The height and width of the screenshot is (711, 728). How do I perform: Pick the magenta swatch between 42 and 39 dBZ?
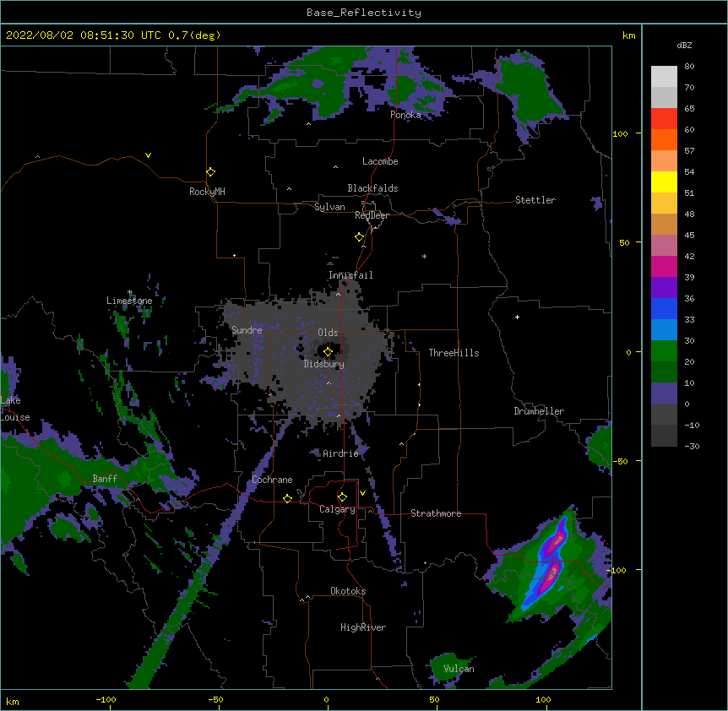[664, 266]
